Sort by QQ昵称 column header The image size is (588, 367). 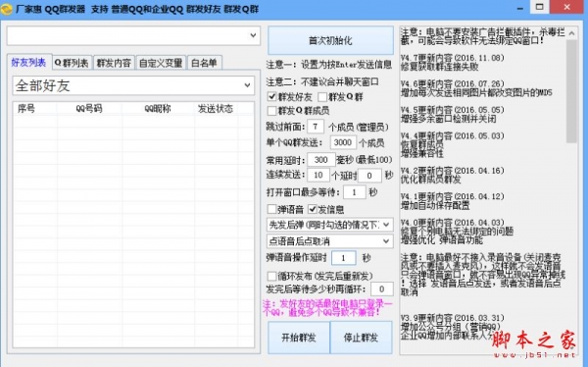158,109
